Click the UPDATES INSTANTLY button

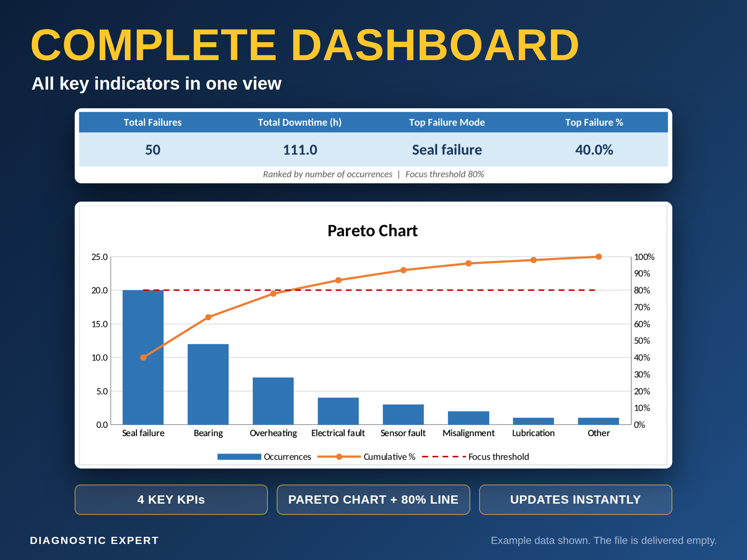click(576, 500)
